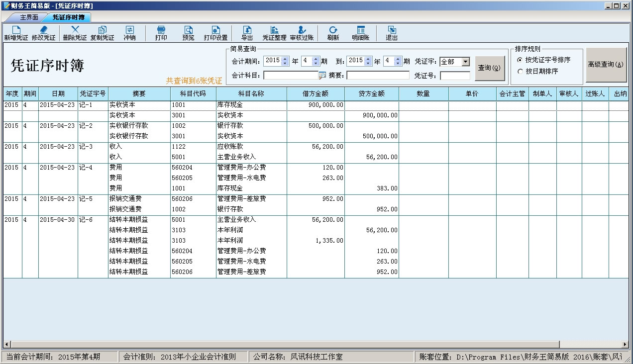Select 按日期排序 sorting option
This screenshot has width=633, height=364.
[521, 71]
